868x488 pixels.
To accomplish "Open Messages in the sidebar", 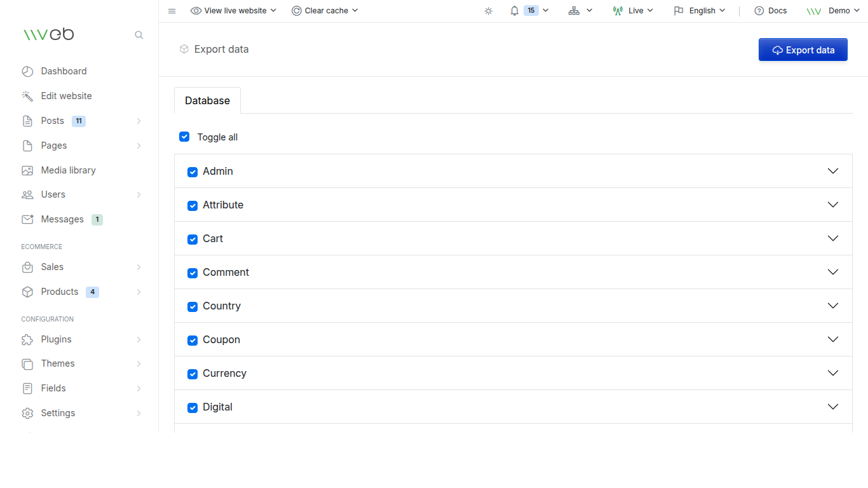I will click(62, 219).
